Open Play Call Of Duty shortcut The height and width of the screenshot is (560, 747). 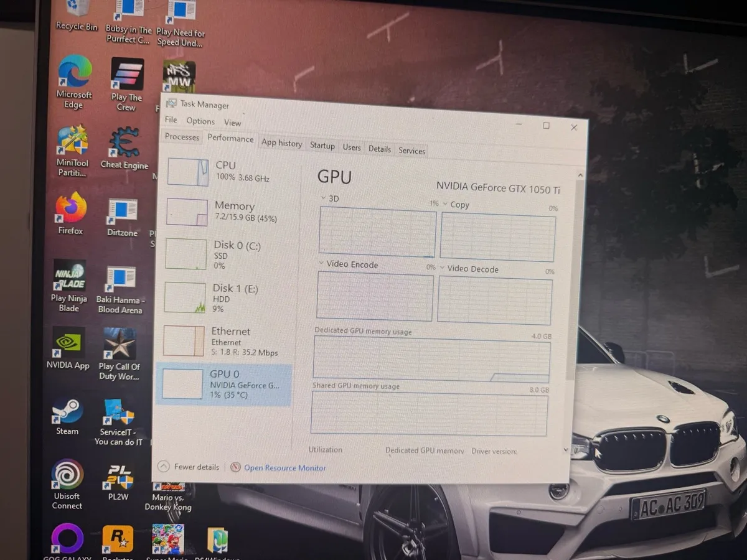[x=120, y=354]
